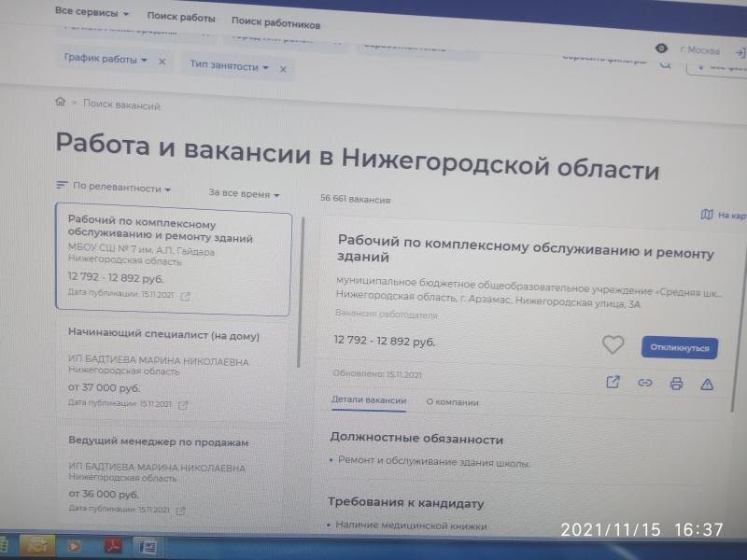
Task: Select Начинающий специалист (на дому) vacancy
Action: pos(163,335)
